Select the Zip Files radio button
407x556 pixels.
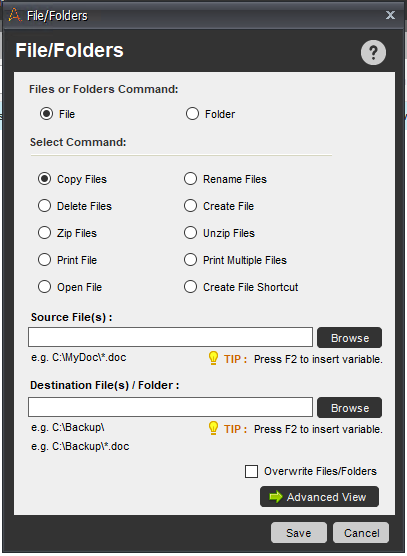[x=44, y=233]
